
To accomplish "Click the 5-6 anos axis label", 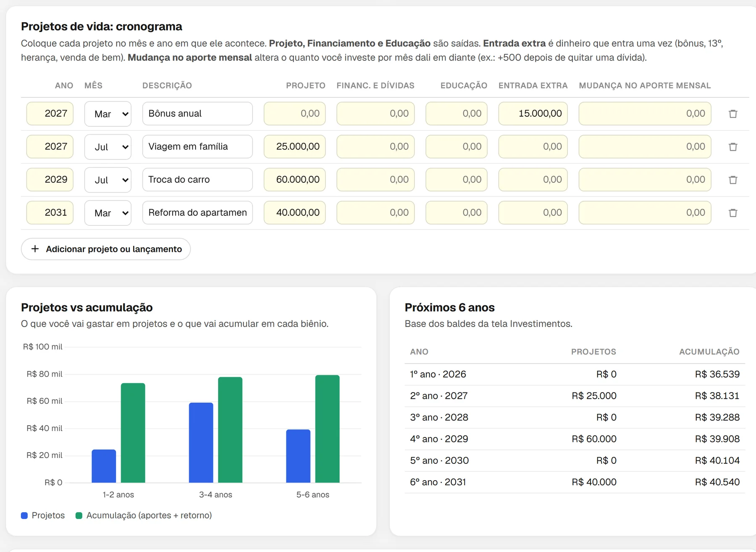I will pyautogui.click(x=313, y=495).
